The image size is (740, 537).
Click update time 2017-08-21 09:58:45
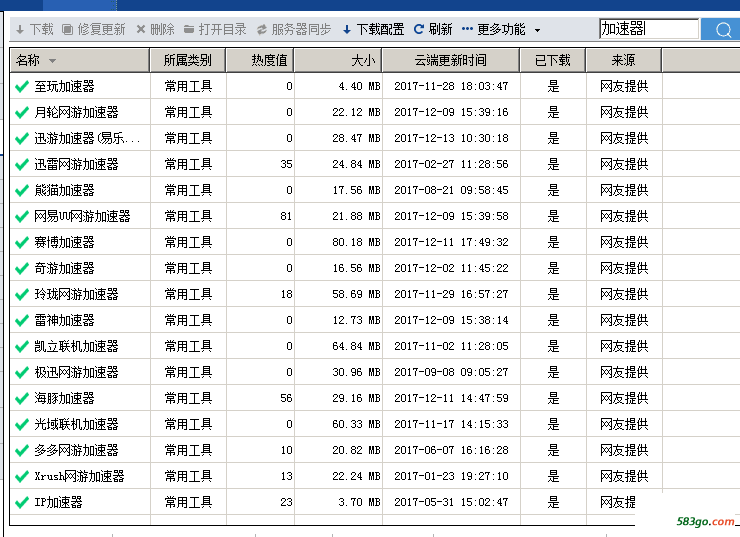click(x=451, y=190)
